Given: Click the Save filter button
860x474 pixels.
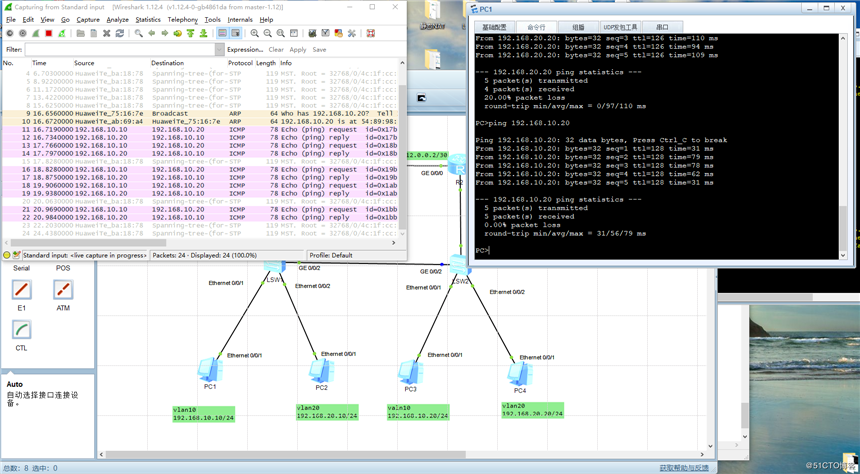Looking at the screenshot, I should click(x=319, y=49).
